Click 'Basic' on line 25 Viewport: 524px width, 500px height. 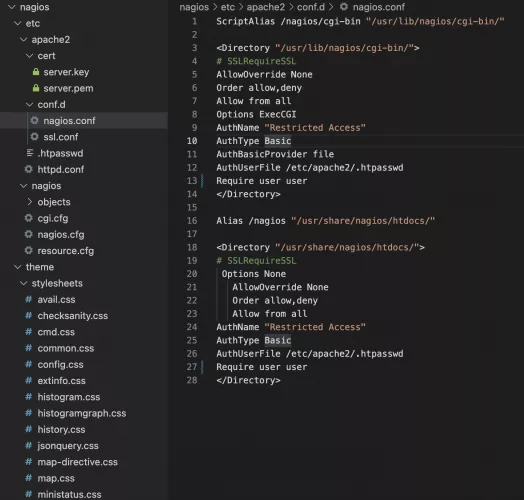pyautogui.click(x=278, y=340)
